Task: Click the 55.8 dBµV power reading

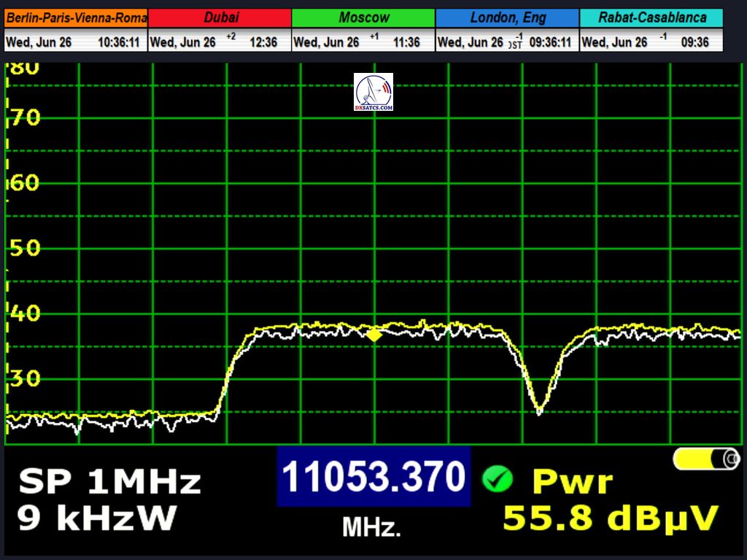Action: (611, 518)
